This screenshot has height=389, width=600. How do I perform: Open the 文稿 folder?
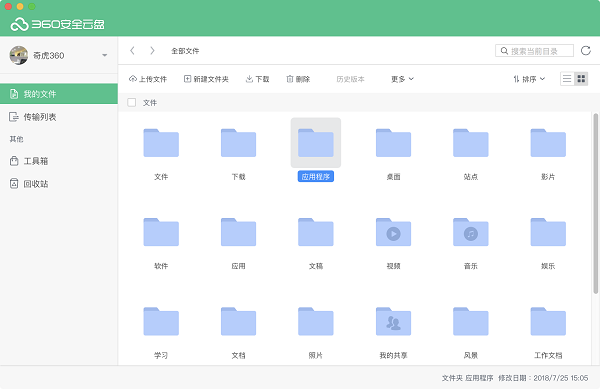316,232
